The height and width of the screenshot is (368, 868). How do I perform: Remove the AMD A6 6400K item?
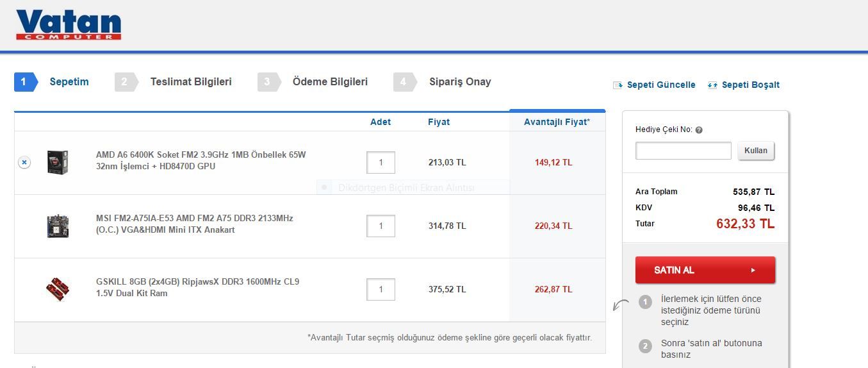24,163
